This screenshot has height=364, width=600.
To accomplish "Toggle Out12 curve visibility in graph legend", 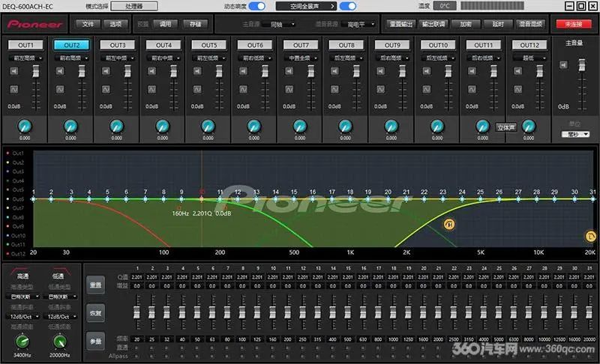I will [16, 254].
